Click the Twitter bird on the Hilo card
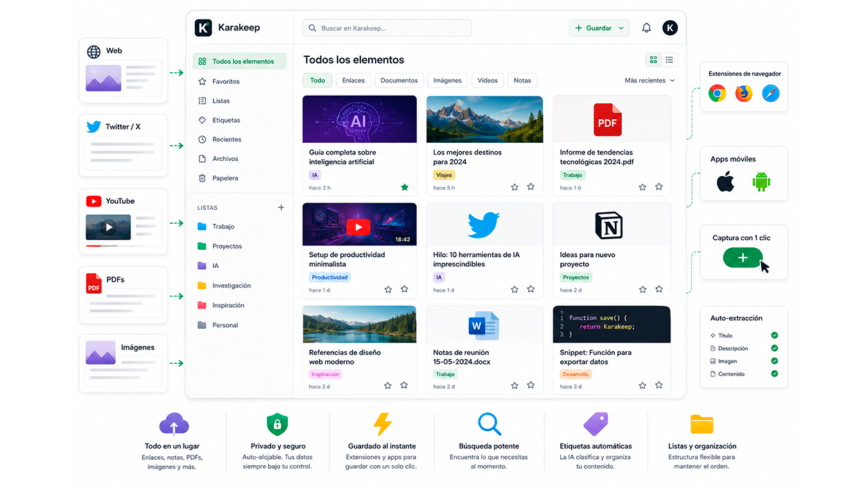Screen dimensions: 868x488 (484, 225)
